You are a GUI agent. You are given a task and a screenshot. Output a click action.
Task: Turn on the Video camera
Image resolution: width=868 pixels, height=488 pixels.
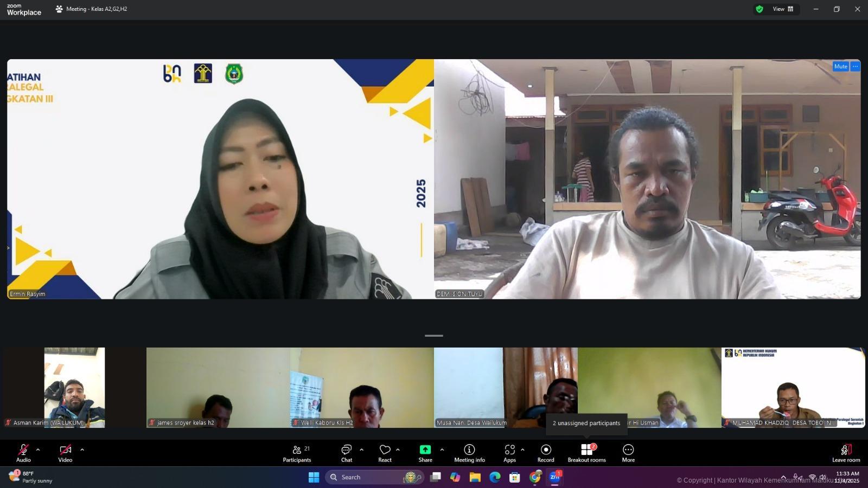point(65,453)
